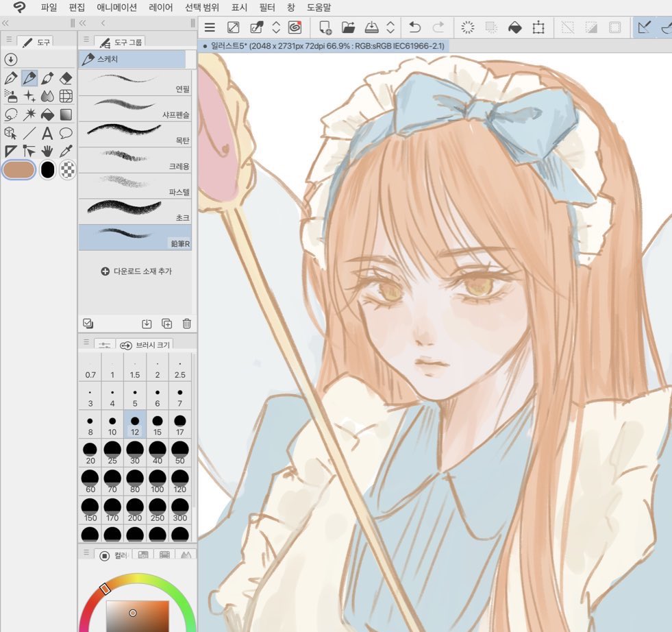Select the Ruler tool
Image resolution: width=672 pixels, height=632 pixels.
click(x=11, y=151)
